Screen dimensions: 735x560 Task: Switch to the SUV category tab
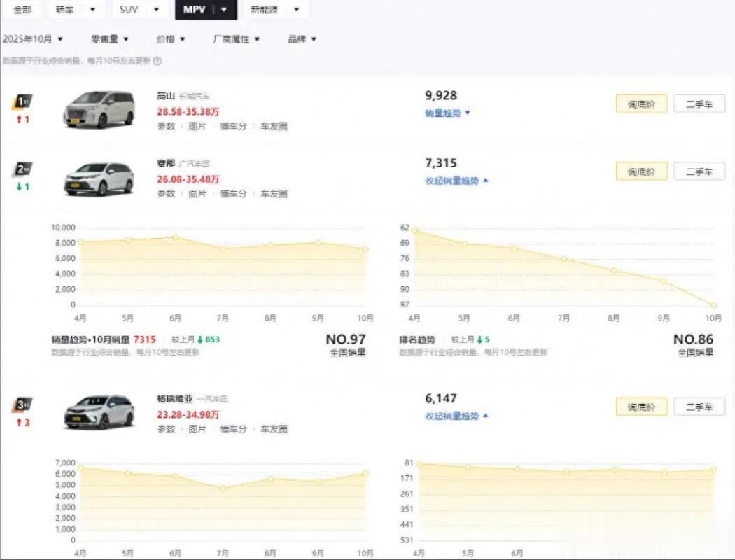pos(139,10)
